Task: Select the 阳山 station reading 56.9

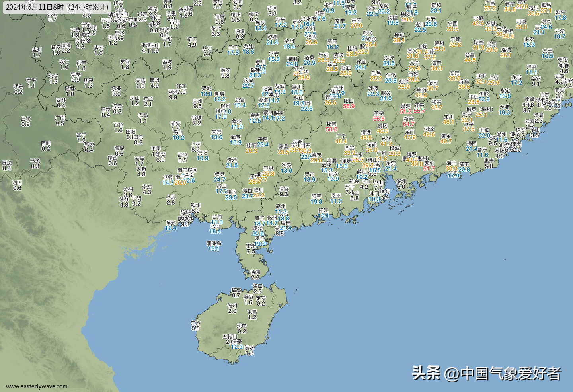Action: (349, 106)
